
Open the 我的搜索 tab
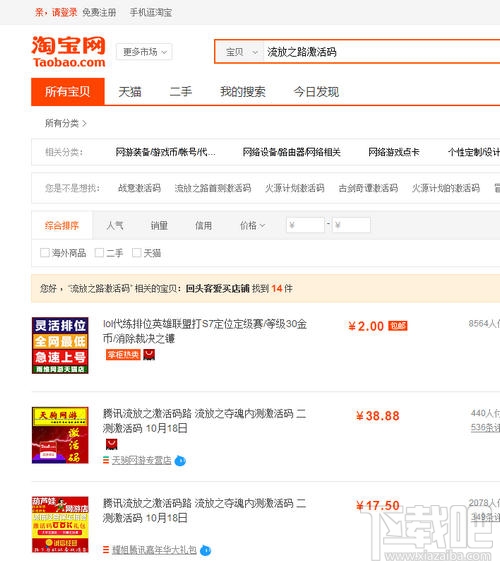coord(243,92)
